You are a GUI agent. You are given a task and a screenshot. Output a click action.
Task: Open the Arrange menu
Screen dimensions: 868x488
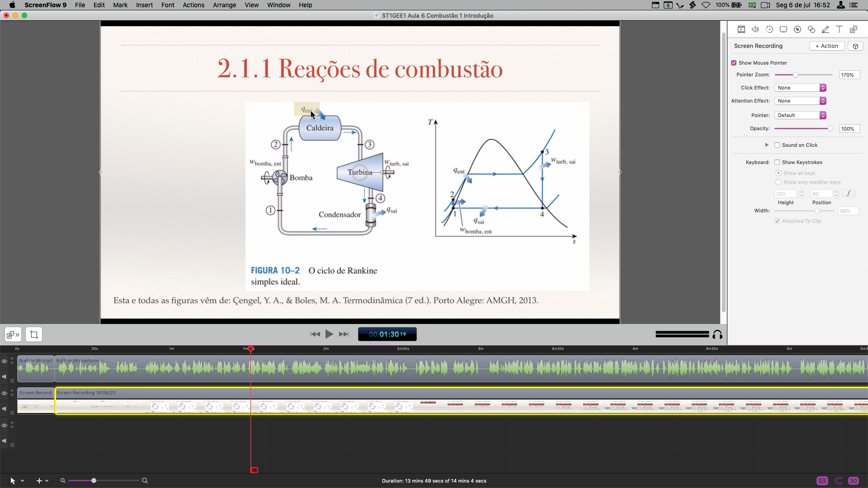tap(224, 5)
